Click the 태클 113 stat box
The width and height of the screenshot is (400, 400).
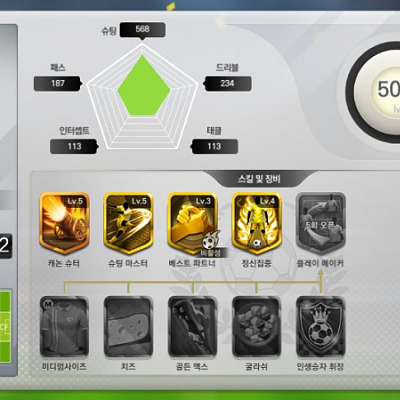point(214,146)
